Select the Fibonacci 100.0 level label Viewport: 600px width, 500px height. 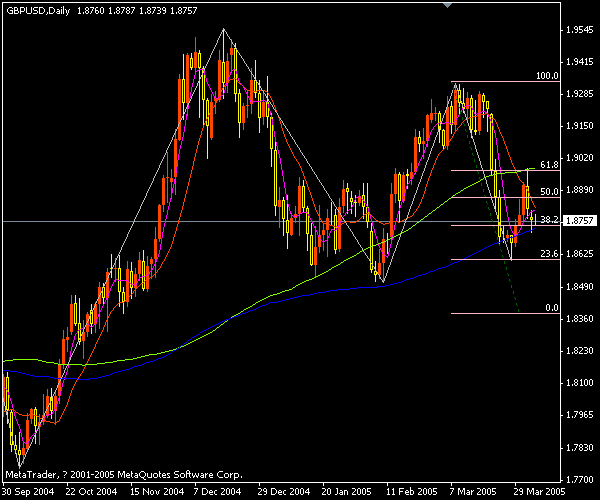pos(547,76)
